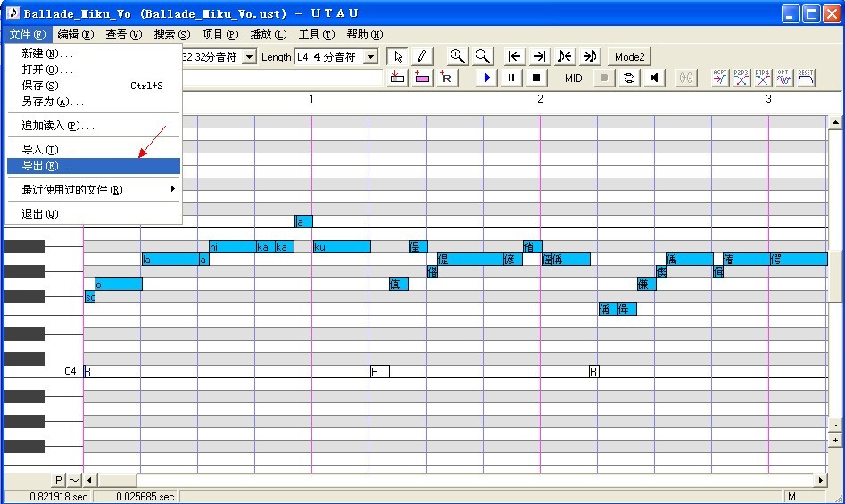The image size is (845, 504).
Task: Click the horizontal scrollbar thumb
Action: (x=117, y=480)
